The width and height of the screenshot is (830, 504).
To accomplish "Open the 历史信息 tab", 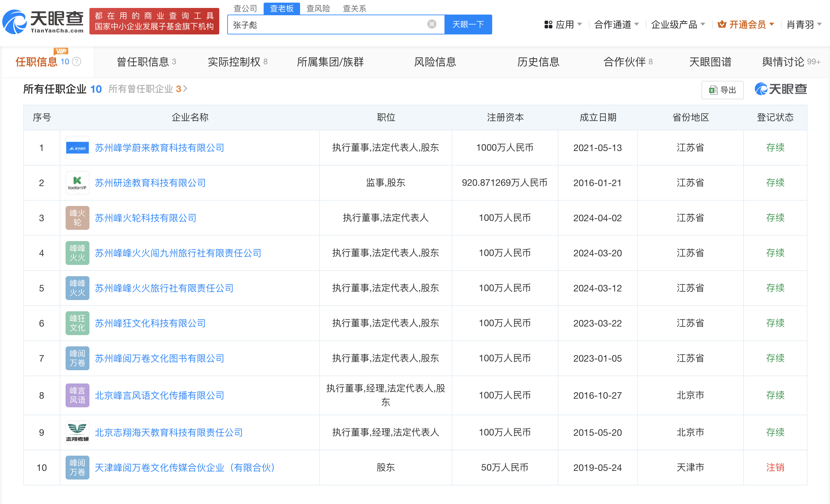I will click(538, 62).
